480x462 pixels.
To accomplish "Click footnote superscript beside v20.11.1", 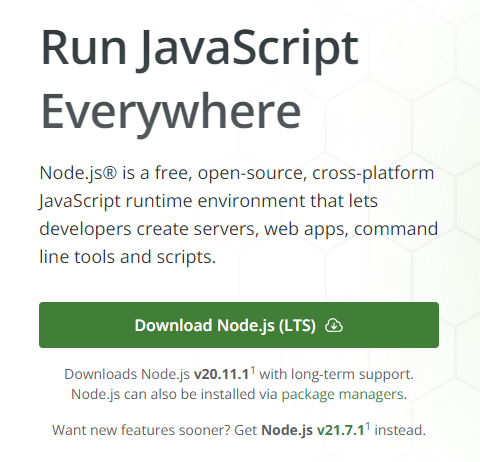I will pyautogui.click(x=253, y=370).
